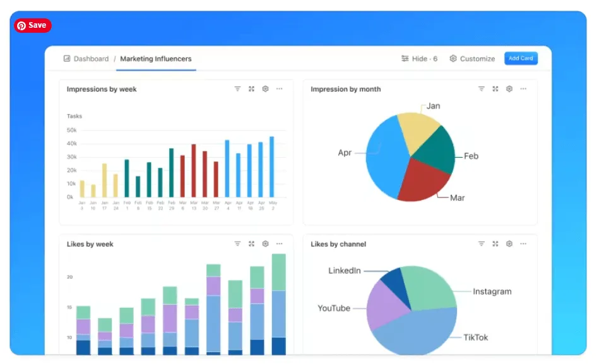Open Impression by month more options menu

pyautogui.click(x=523, y=89)
